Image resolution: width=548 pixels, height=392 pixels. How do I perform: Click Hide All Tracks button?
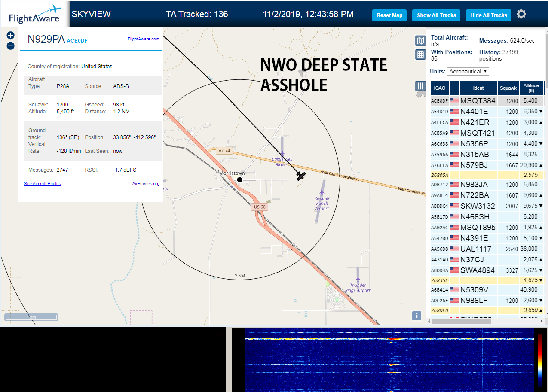[489, 15]
